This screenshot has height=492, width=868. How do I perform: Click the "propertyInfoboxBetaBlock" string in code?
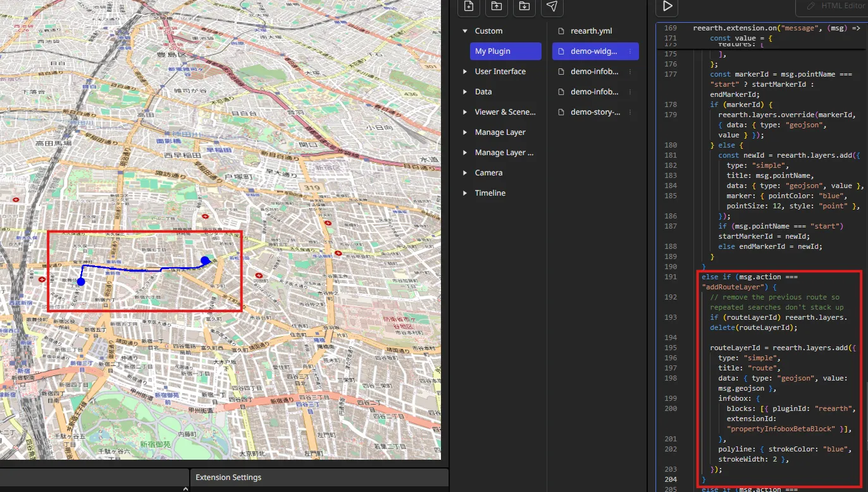781,429
